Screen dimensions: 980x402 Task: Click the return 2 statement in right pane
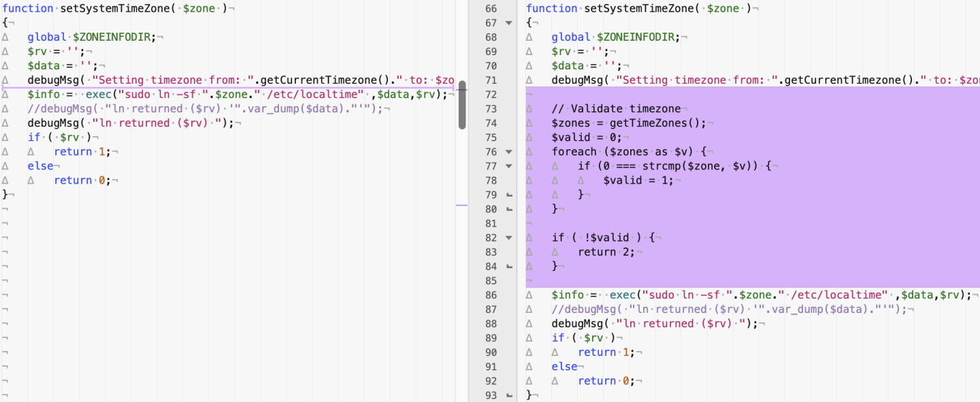[606, 252]
